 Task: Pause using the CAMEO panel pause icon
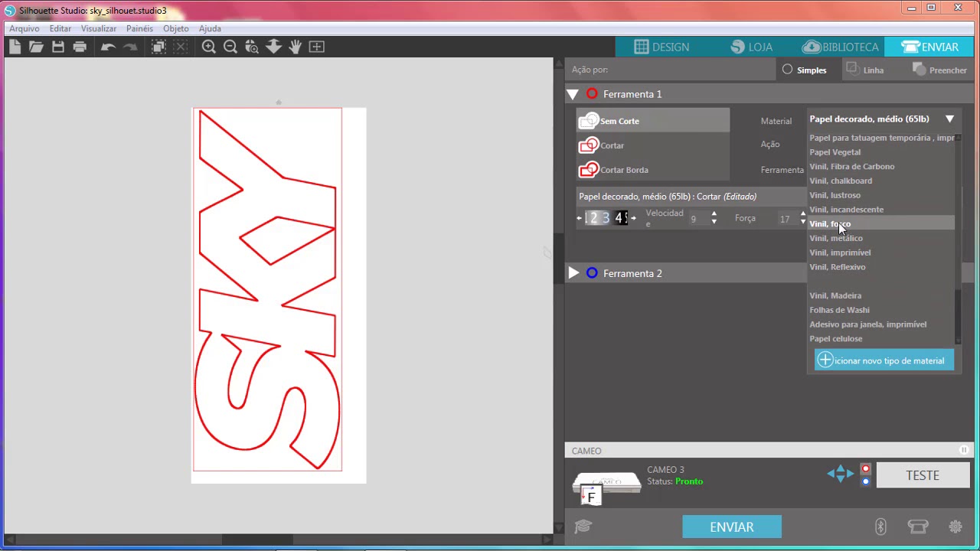[964, 450]
